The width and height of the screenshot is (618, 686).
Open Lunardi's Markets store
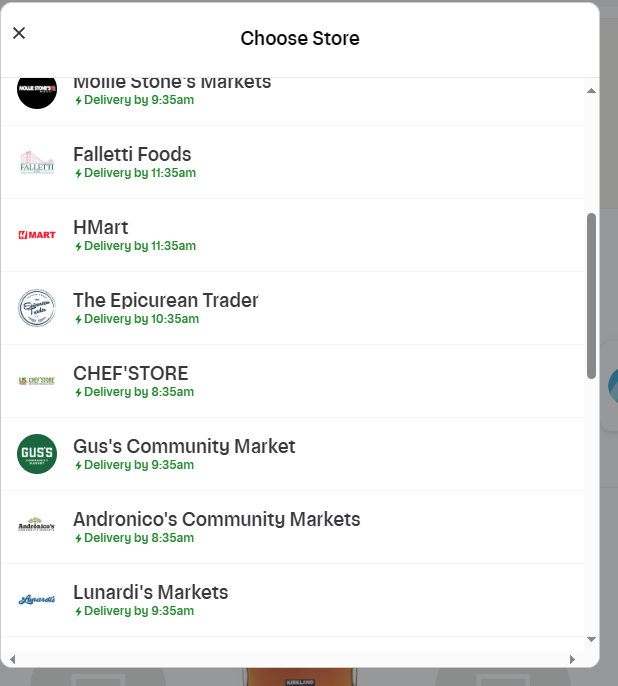tap(150, 593)
